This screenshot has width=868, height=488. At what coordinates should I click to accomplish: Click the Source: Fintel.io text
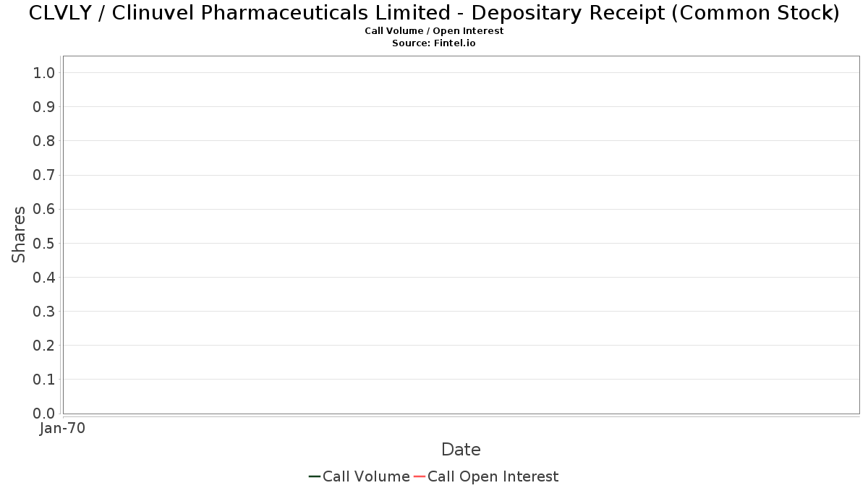pos(434,43)
